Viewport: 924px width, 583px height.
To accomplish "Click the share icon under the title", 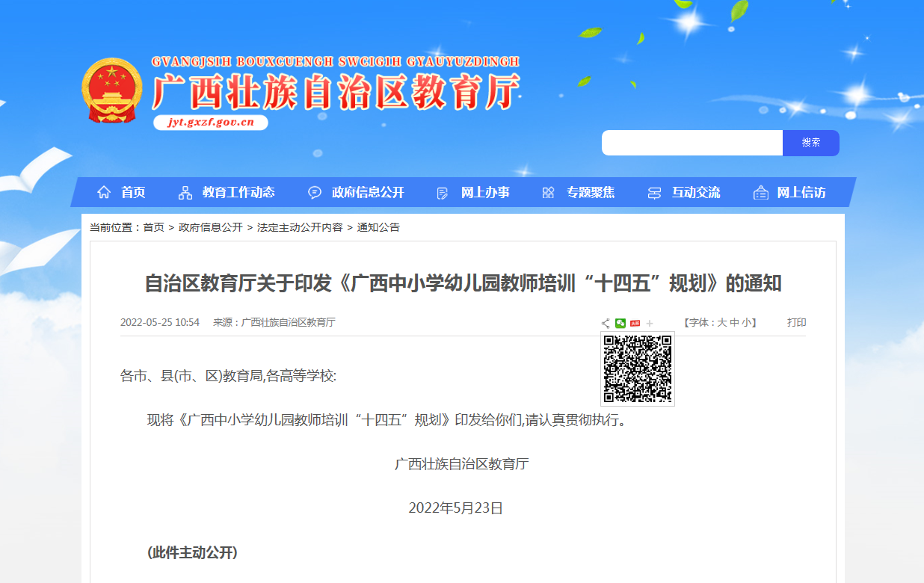I will [x=606, y=323].
